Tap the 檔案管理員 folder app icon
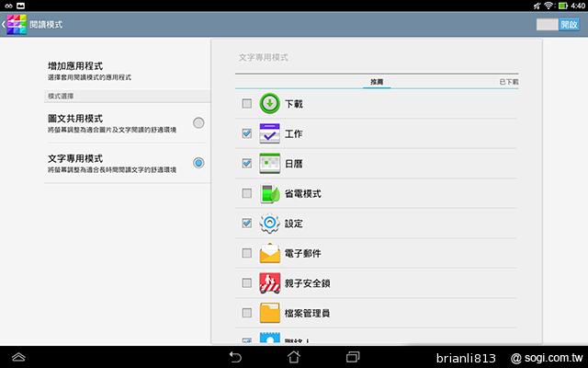Image resolution: width=588 pixels, height=368 pixels. tap(269, 313)
